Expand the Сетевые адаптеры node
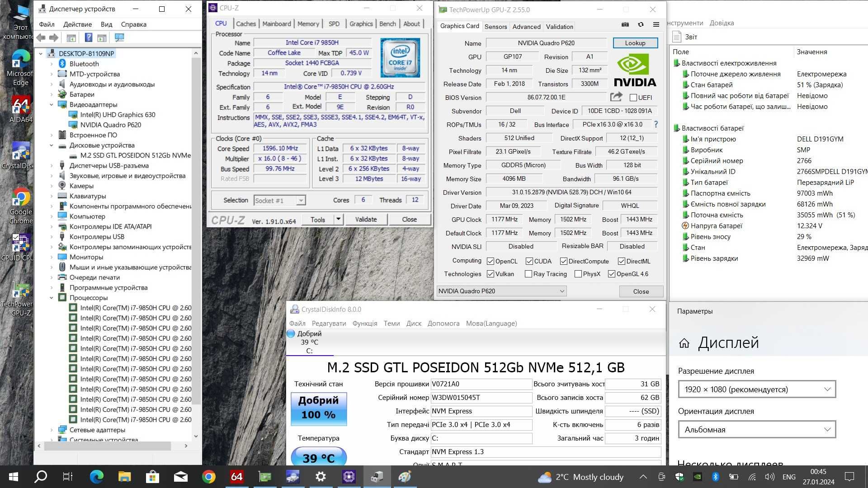This screenshot has width=868, height=488. point(52,430)
